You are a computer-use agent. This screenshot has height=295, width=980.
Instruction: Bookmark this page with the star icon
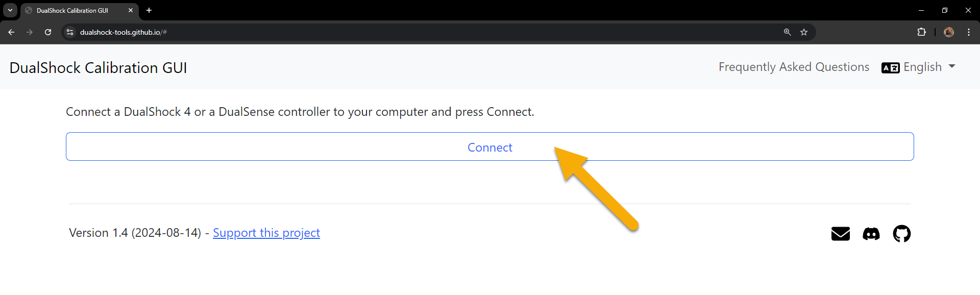[804, 32]
